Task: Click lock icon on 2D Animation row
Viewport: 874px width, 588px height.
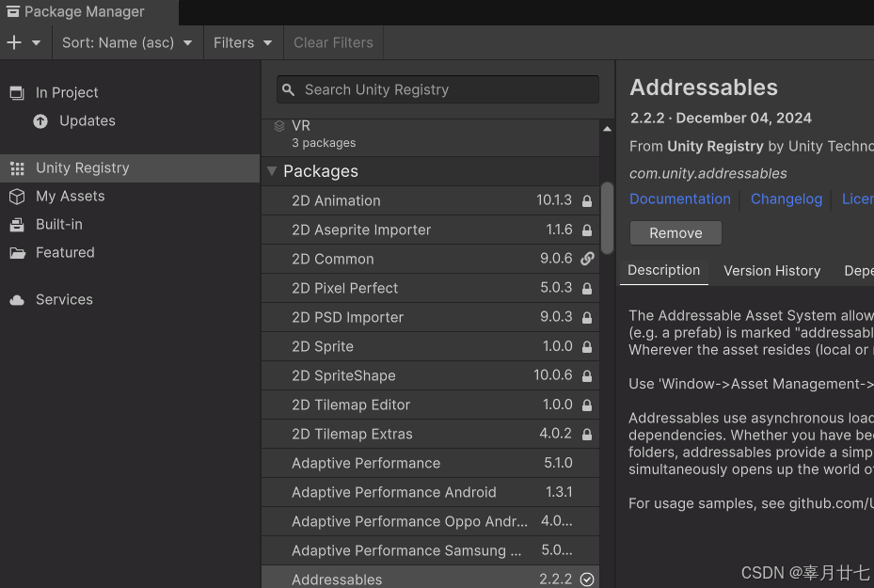Action: coord(587,201)
